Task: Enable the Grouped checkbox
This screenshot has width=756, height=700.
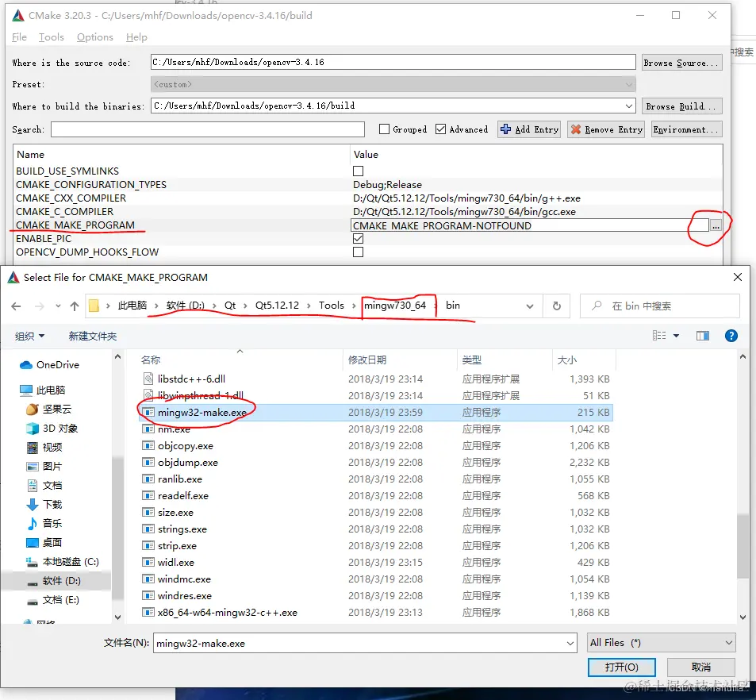Action: coord(384,129)
